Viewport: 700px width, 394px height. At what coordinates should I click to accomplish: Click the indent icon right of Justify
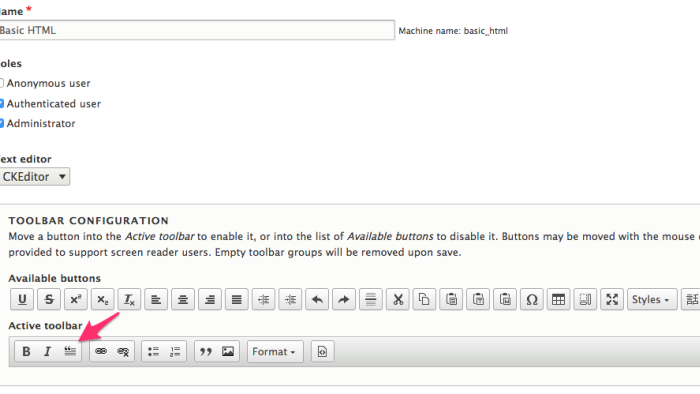point(263,299)
